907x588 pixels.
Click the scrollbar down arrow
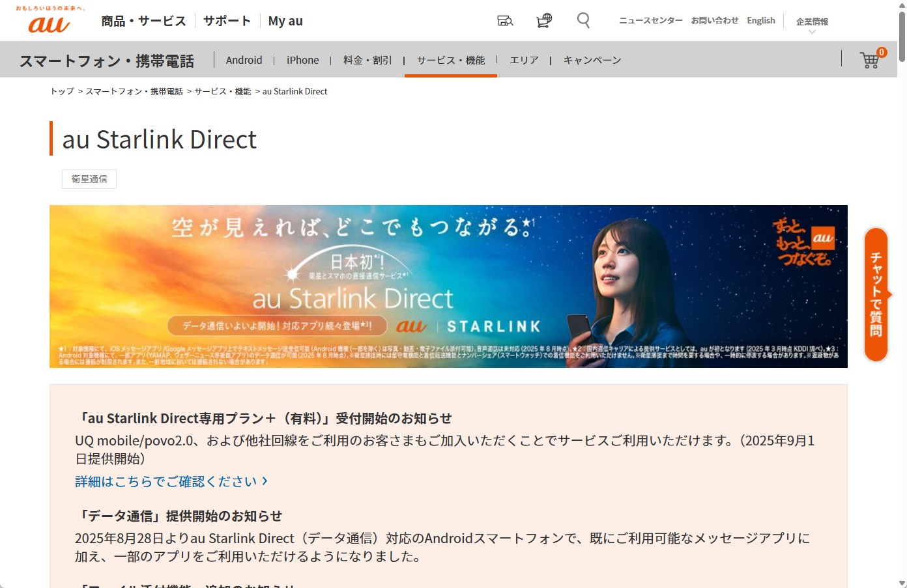pos(902,583)
